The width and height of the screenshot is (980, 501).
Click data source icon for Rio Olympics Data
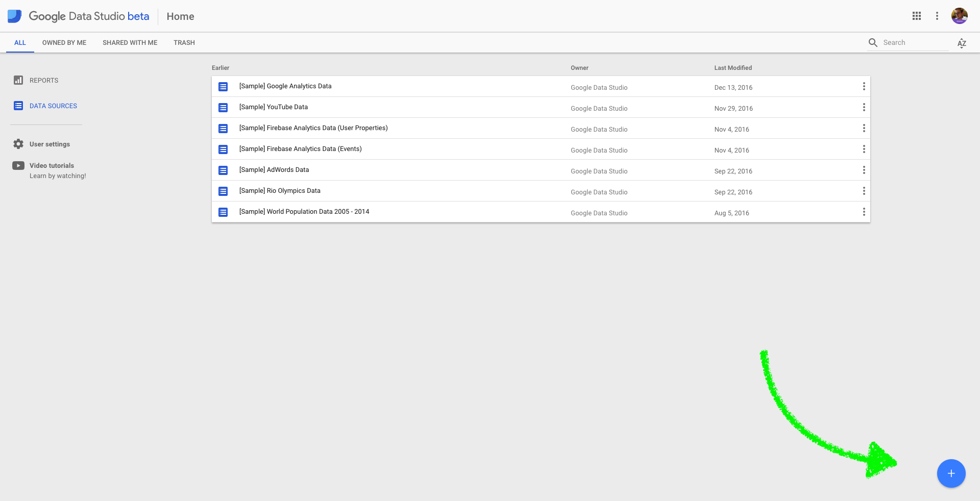223,191
